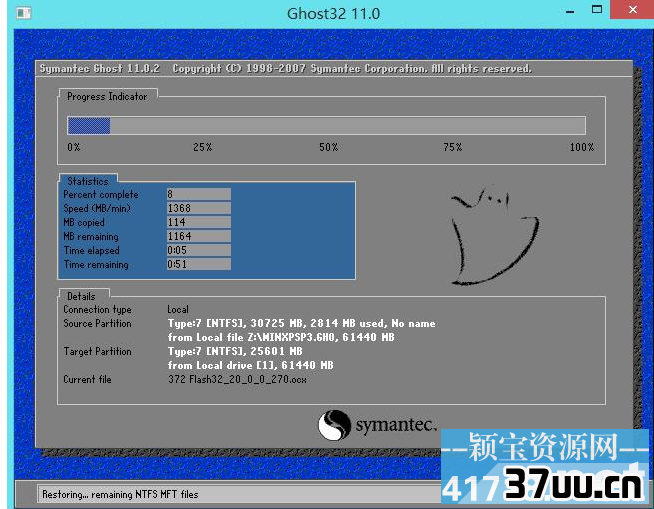The image size is (654, 509).
Task: Click the Restoring remaining NTFS MFT files status
Action: coord(120,494)
